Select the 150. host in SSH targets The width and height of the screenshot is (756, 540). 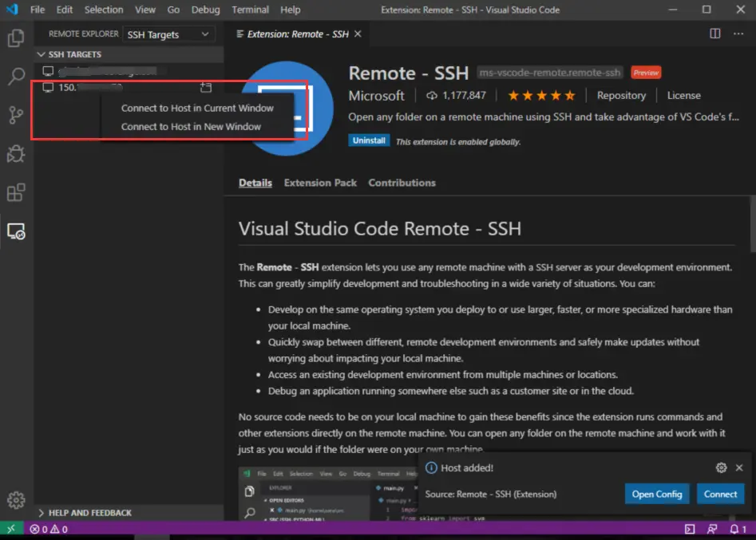point(128,87)
